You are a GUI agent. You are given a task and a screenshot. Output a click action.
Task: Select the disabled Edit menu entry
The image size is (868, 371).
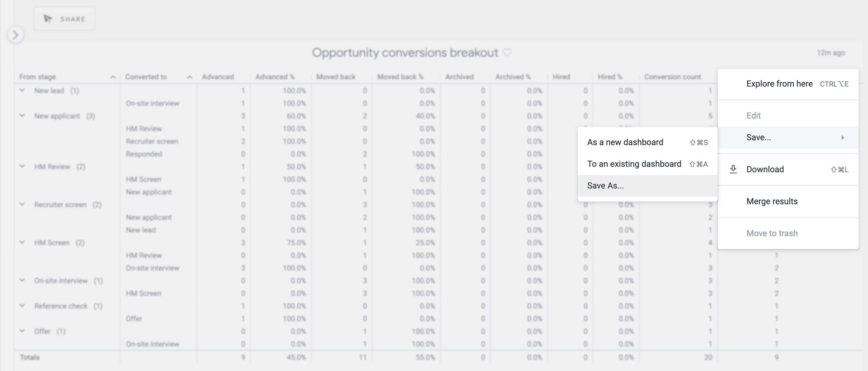[754, 115]
